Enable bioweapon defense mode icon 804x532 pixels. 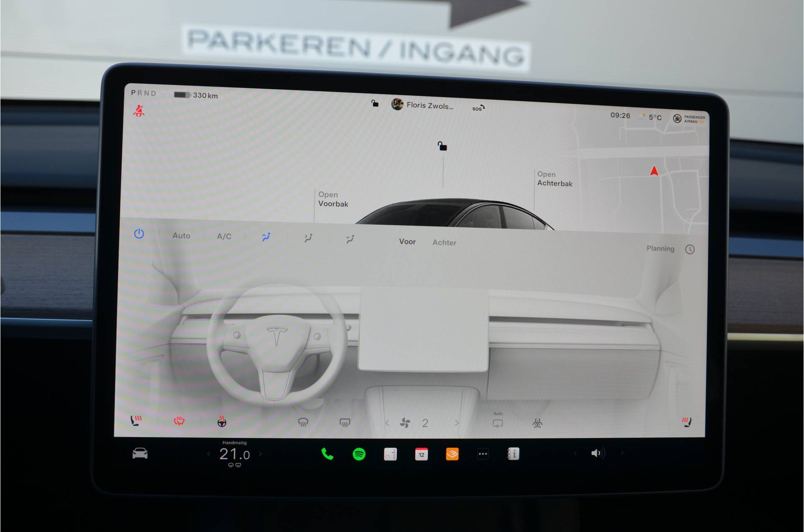pyautogui.click(x=537, y=423)
